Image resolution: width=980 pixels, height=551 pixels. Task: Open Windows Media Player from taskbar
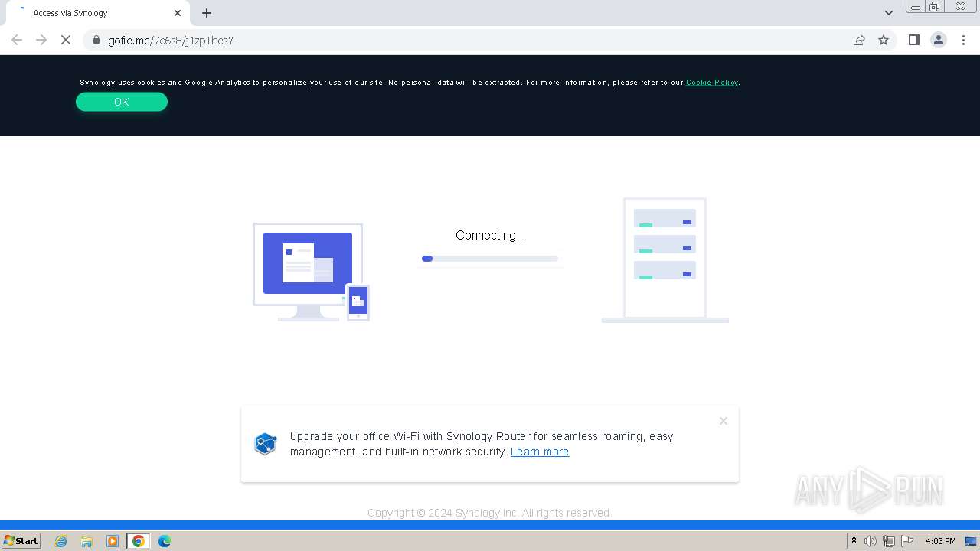(x=113, y=541)
